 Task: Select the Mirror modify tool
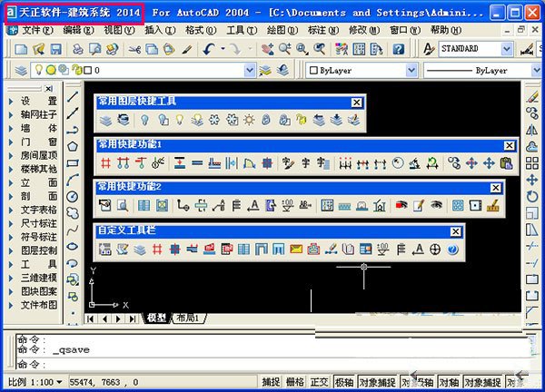[531, 130]
